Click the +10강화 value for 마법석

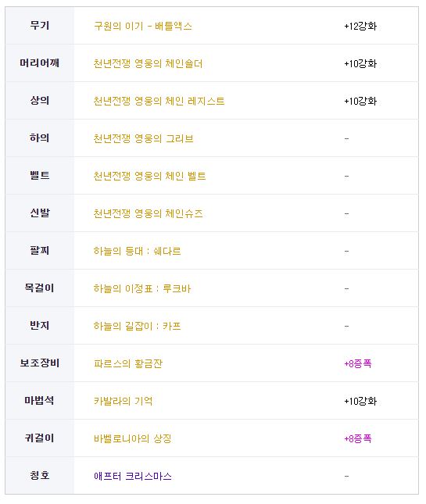(360, 401)
